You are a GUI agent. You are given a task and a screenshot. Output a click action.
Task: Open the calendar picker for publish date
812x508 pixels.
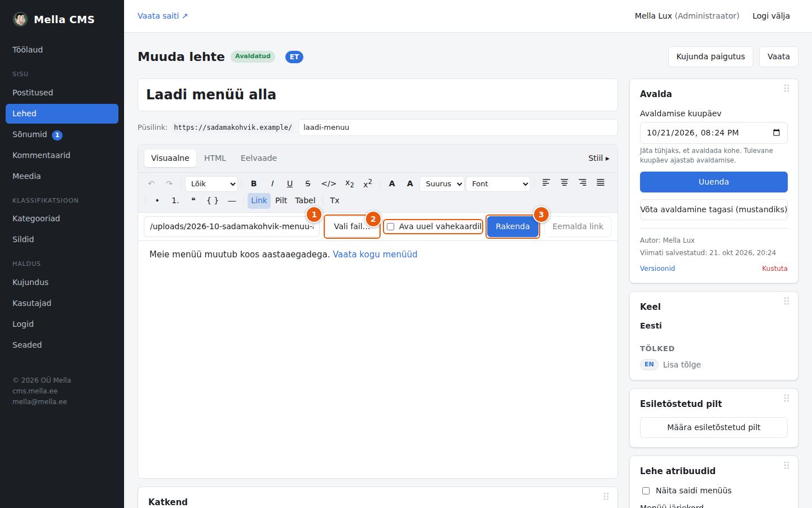pos(776,133)
